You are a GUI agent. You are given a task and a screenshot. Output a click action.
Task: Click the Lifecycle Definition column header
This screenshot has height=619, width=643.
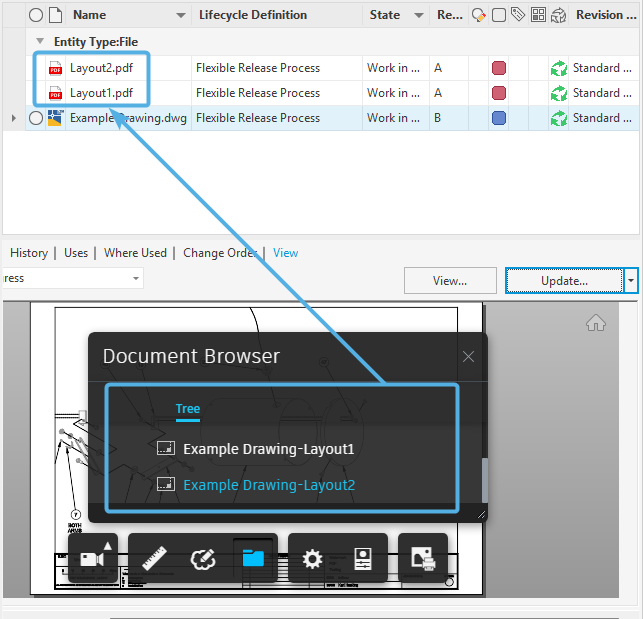tap(277, 15)
